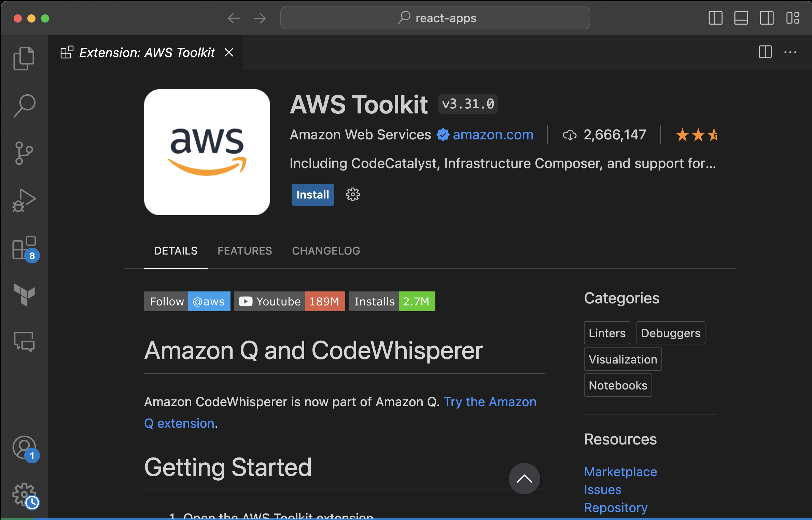
Task: Click the react-apps command center search box
Action: click(x=435, y=18)
